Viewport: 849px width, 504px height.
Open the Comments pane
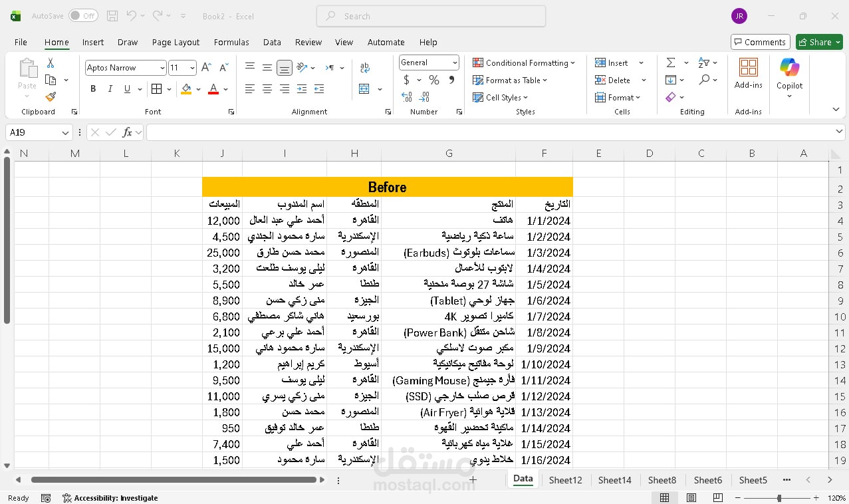pyautogui.click(x=760, y=41)
